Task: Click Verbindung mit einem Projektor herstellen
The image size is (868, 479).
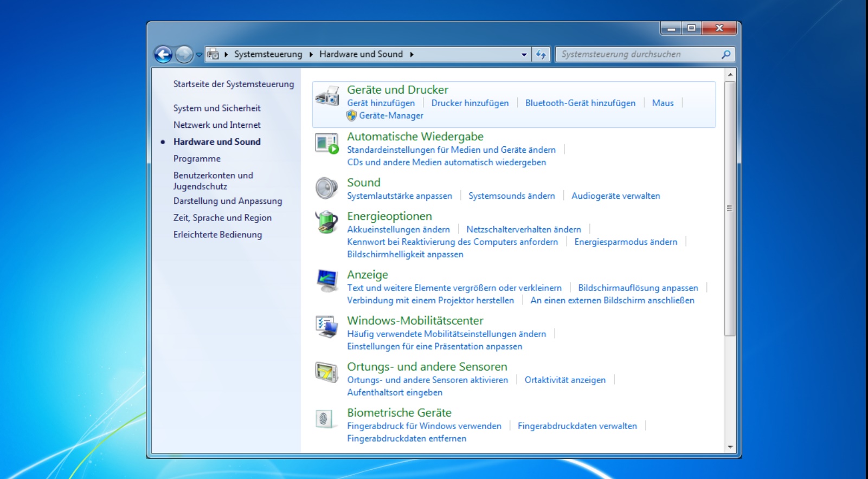Action: coord(430,300)
